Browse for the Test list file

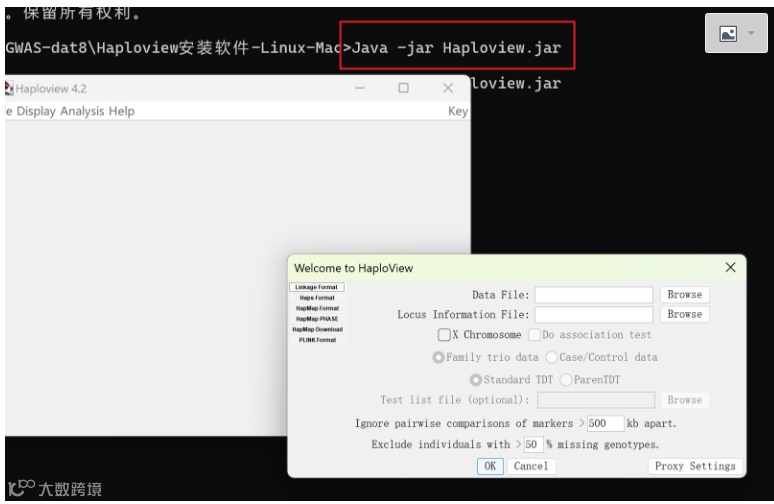685,400
